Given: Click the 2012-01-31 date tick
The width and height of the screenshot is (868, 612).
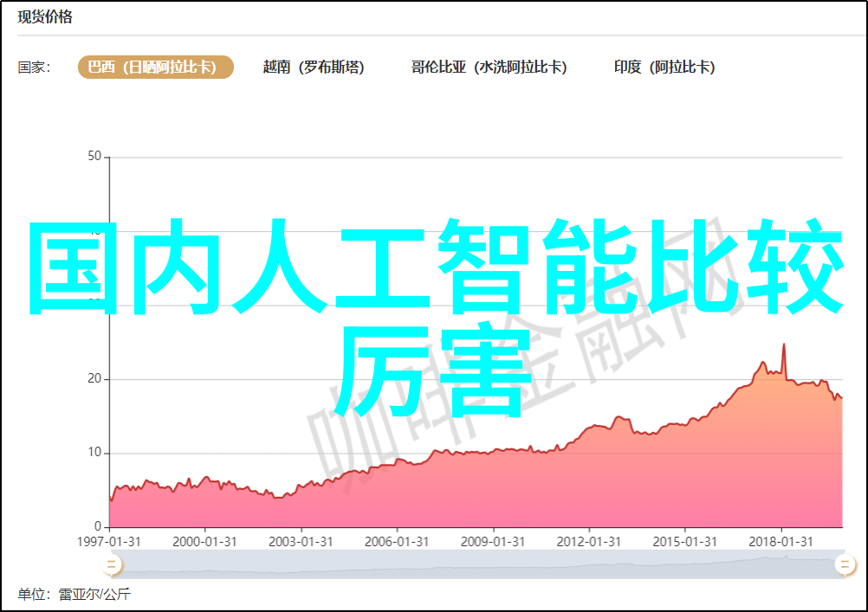Looking at the screenshot, I should 590,541.
